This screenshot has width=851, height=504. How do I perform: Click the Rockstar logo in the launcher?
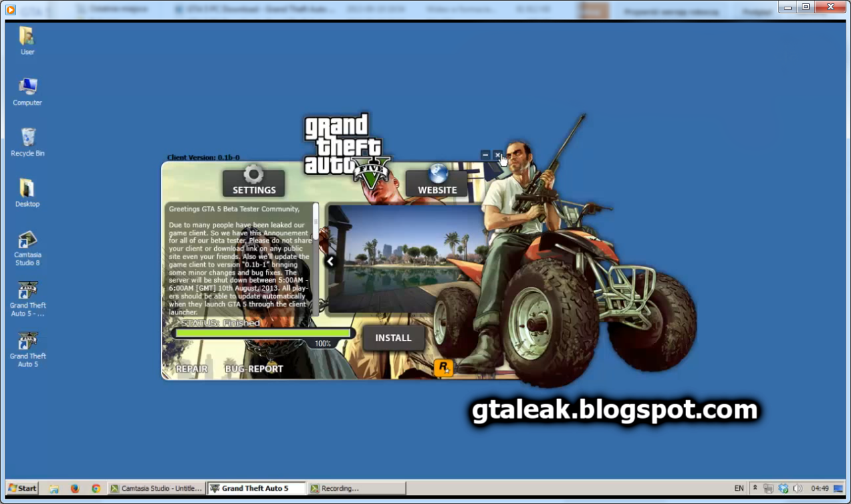point(443,367)
